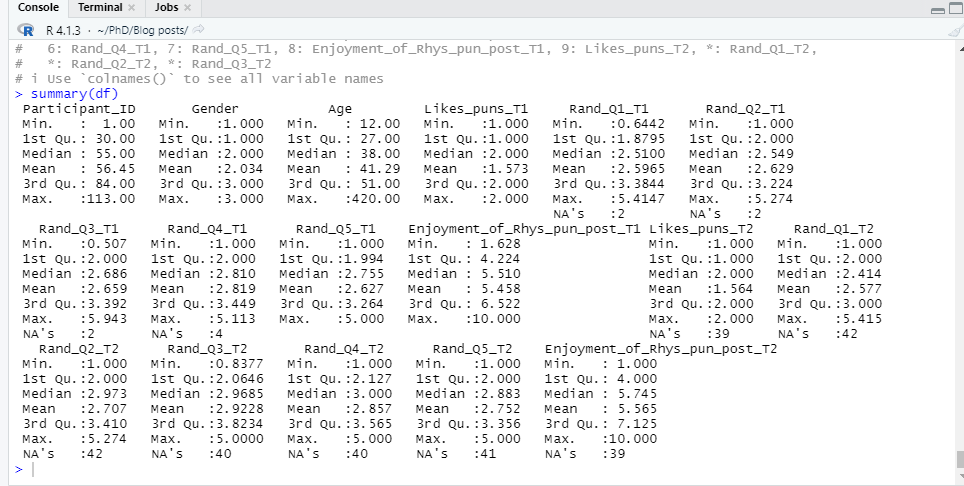Click Rand_Q1_T2 maximum value 5.415

pos(862,319)
